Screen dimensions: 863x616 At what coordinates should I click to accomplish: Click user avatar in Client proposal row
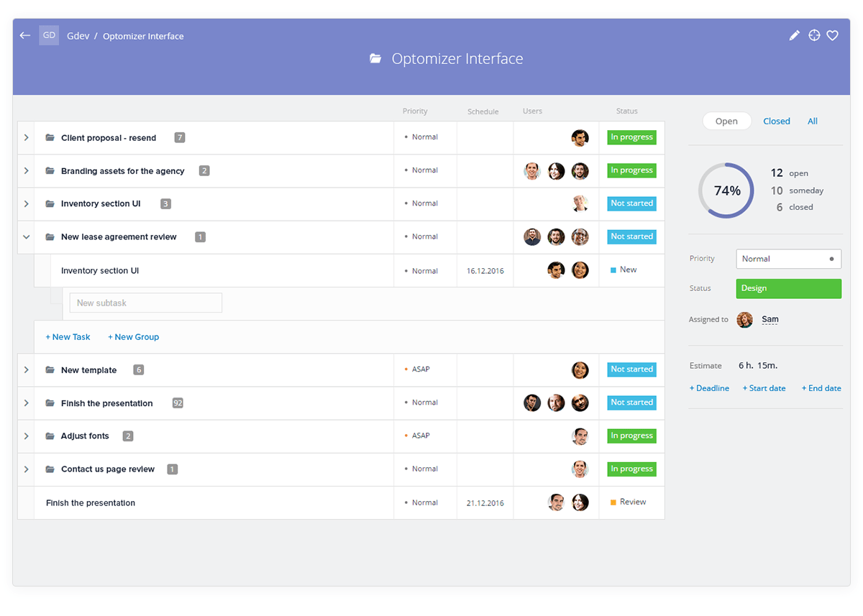[x=580, y=137]
